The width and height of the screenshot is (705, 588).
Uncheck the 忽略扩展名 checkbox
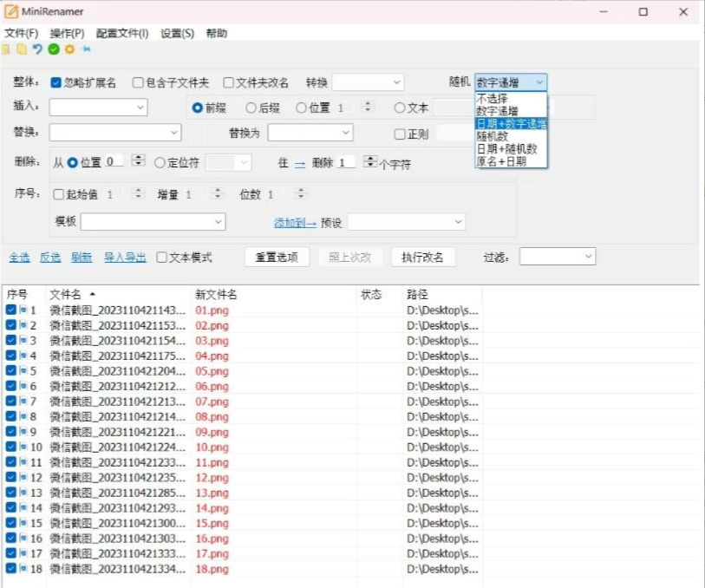(56, 83)
